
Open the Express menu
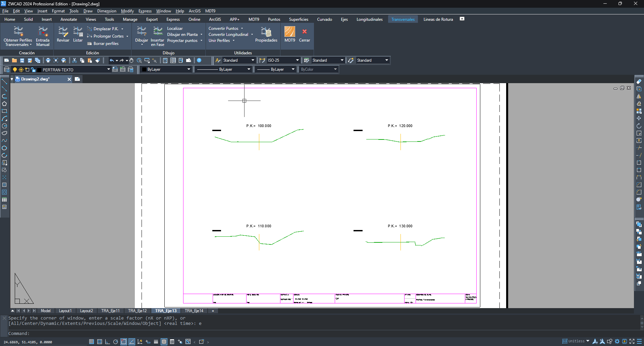145,11
